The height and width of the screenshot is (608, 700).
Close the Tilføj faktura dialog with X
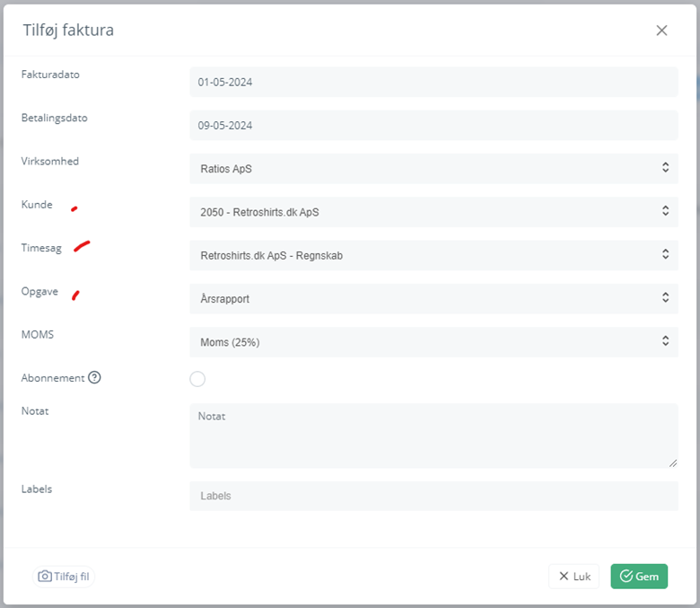pyautogui.click(x=661, y=31)
